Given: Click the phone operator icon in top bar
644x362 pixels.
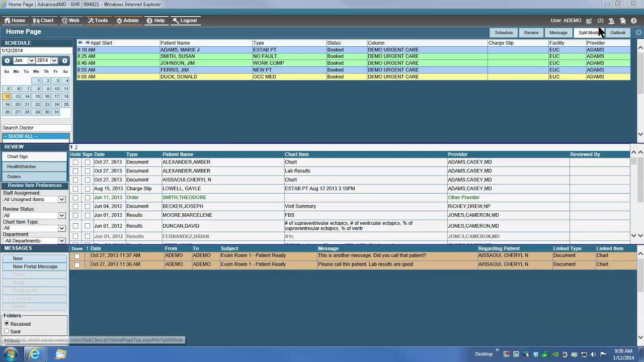Looking at the screenshot, I should pyautogui.click(x=611, y=21).
